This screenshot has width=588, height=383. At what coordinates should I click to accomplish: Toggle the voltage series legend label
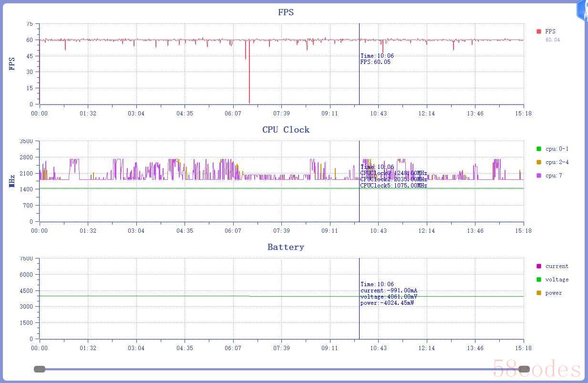tap(557, 279)
